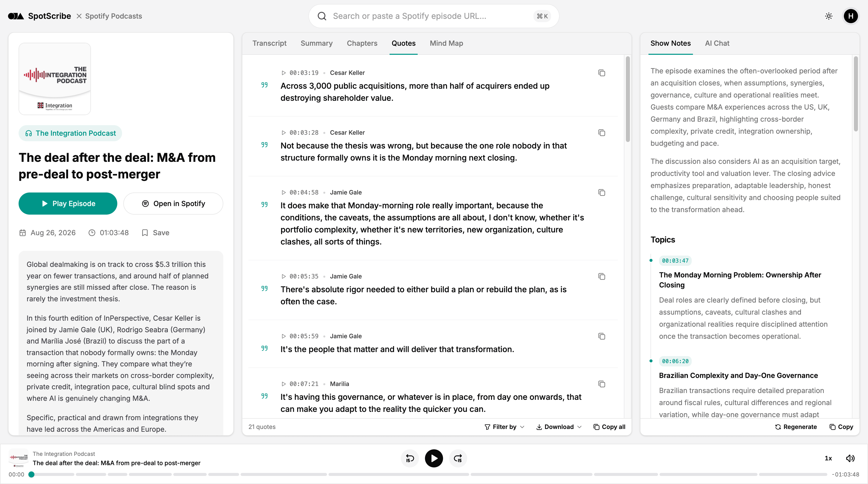Switch to the AI Chat tab
Image resolution: width=868 pixels, height=484 pixels.
(x=717, y=43)
